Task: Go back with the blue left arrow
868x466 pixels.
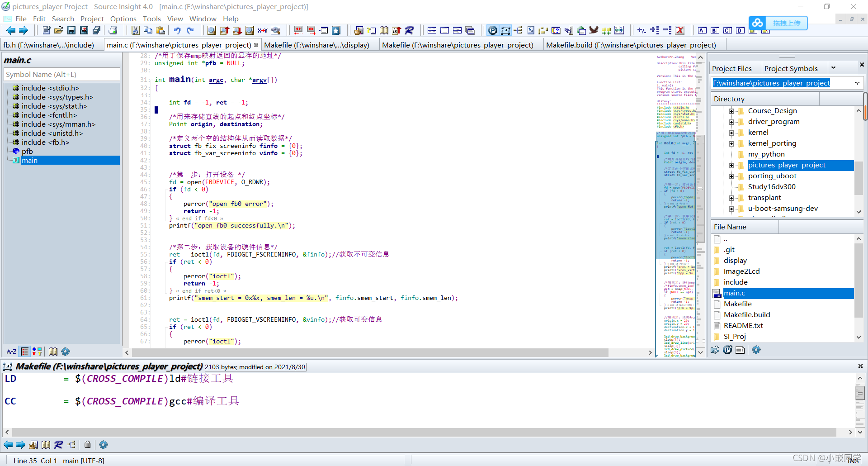Action: (10, 30)
